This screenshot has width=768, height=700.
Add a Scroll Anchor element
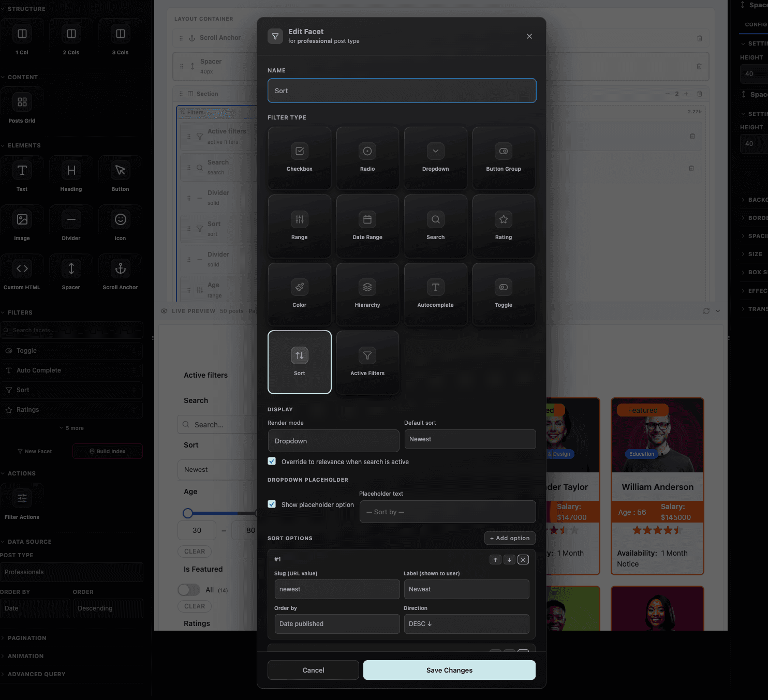pos(120,273)
